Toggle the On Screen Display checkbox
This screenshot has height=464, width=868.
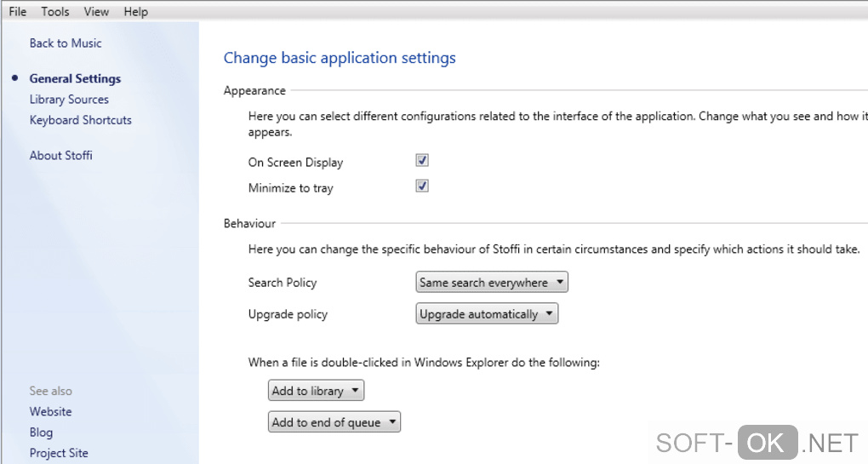(422, 160)
